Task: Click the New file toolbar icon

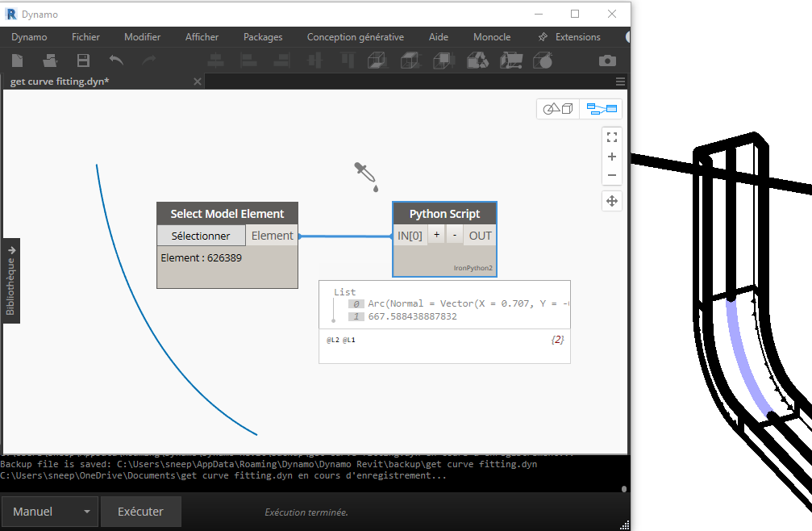Action: point(18,61)
